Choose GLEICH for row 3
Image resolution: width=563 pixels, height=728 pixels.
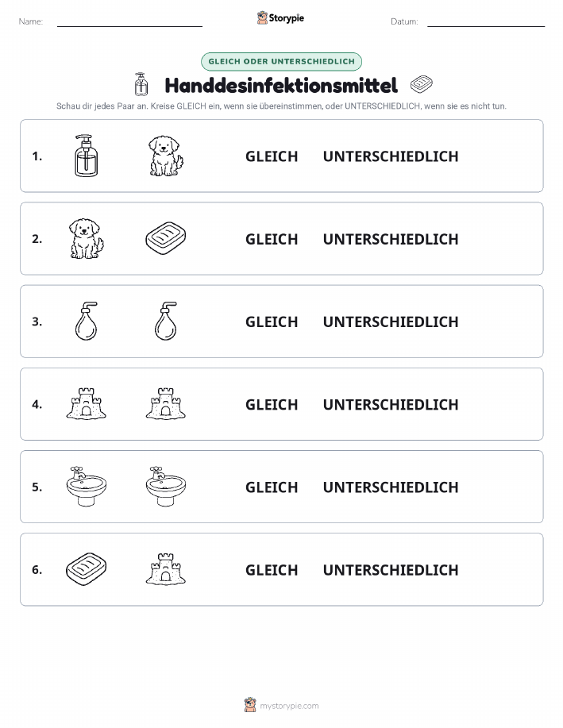(x=272, y=322)
